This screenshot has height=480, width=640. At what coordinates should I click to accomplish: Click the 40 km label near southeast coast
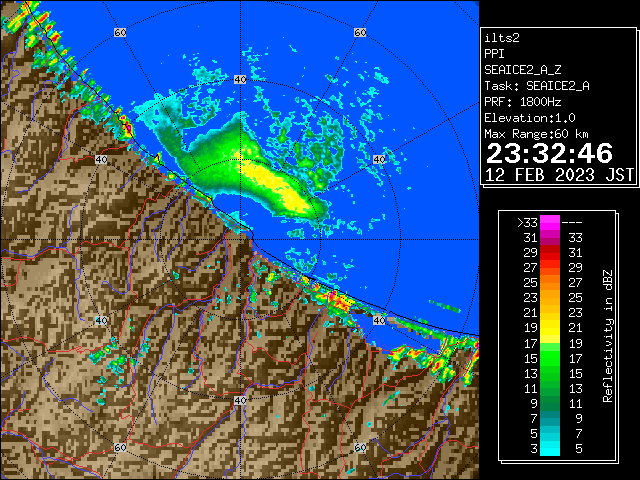[x=379, y=320]
